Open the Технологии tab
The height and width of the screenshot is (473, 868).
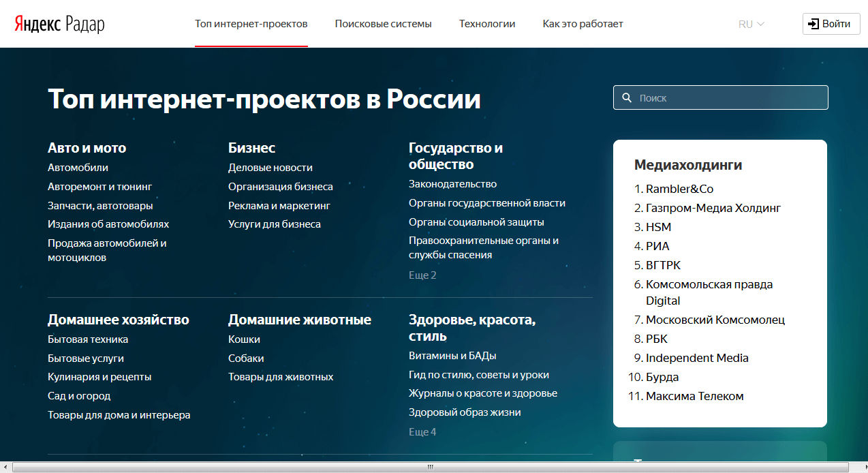[x=487, y=24]
